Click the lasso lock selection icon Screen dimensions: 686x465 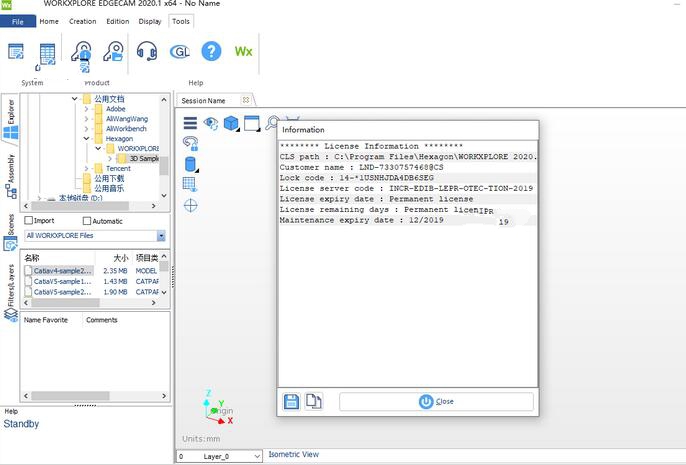(x=191, y=143)
